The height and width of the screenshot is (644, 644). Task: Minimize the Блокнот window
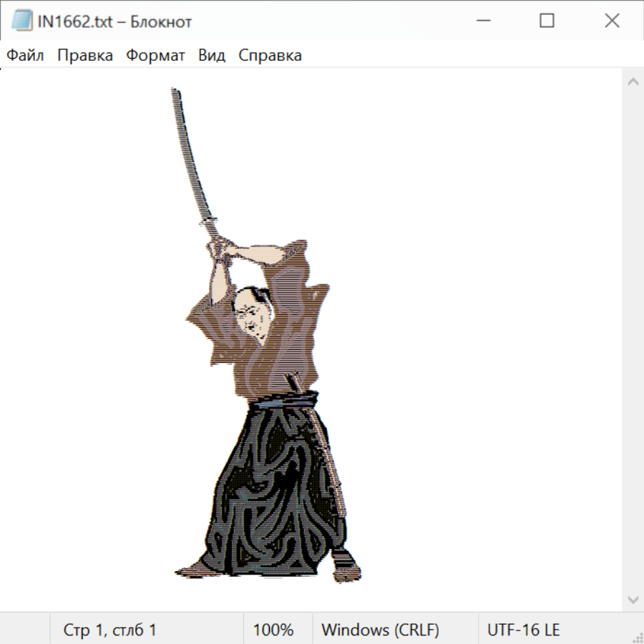(483, 21)
